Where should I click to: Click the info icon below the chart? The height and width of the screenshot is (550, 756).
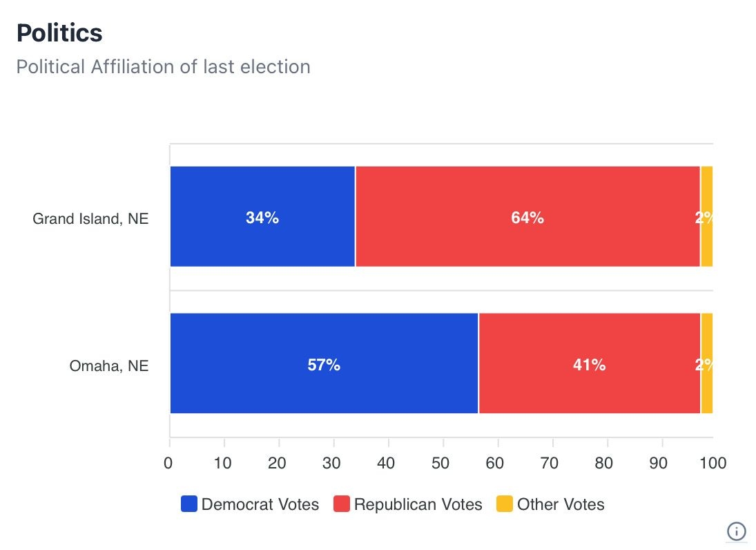click(x=737, y=531)
